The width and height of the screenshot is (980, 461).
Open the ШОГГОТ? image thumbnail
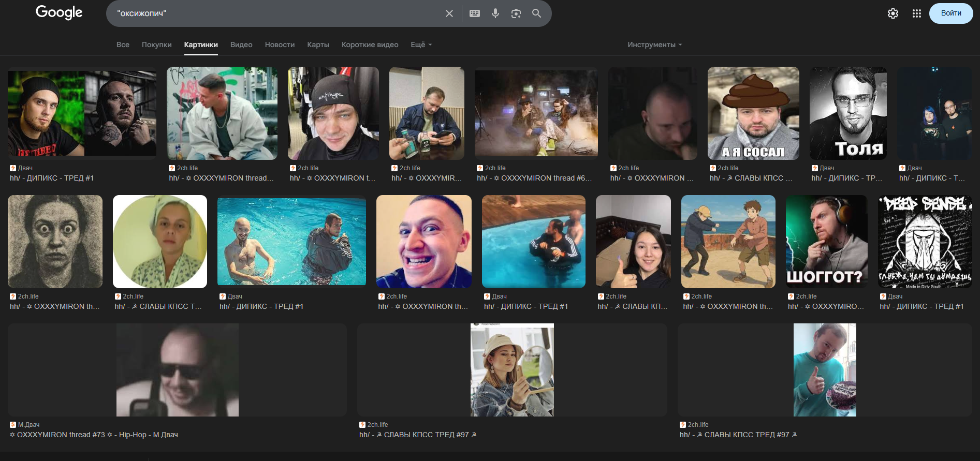[x=826, y=241]
